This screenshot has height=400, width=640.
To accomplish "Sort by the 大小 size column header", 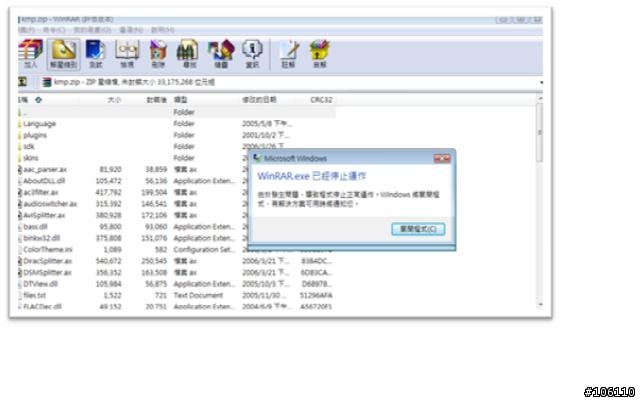I will click(x=115, y=100).
